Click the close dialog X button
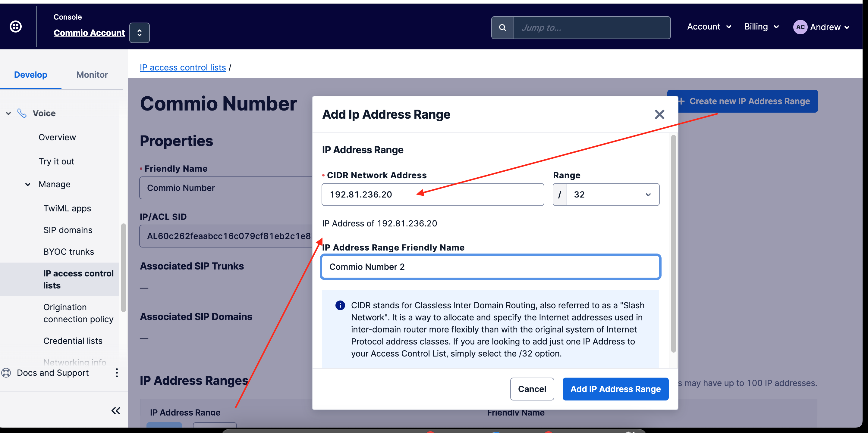The height and width of the screenshot is (433, 868). [x=659, y=114]
